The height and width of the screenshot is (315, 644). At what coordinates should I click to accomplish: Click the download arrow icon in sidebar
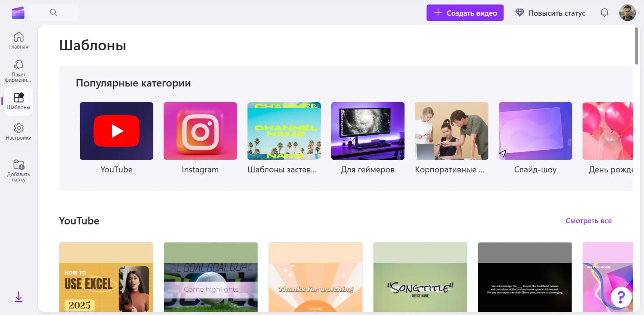[x=19, y=297]
